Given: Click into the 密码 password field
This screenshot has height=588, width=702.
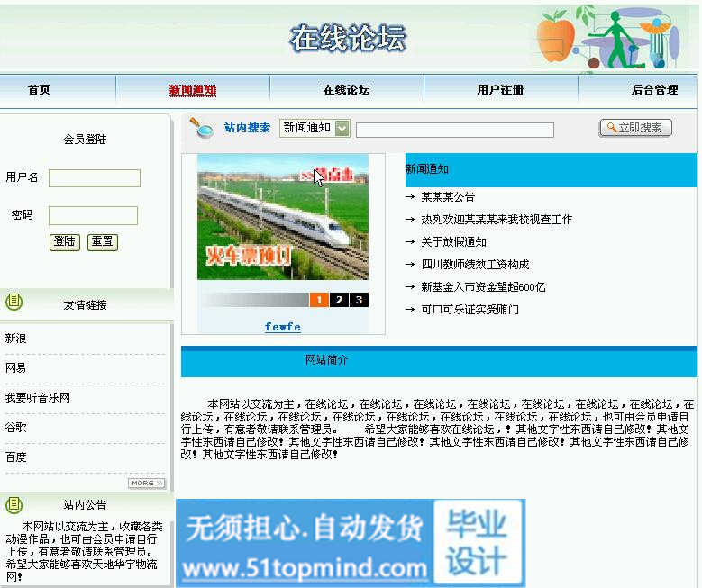Looking at the screenshot, I should [x=93, y=215].
